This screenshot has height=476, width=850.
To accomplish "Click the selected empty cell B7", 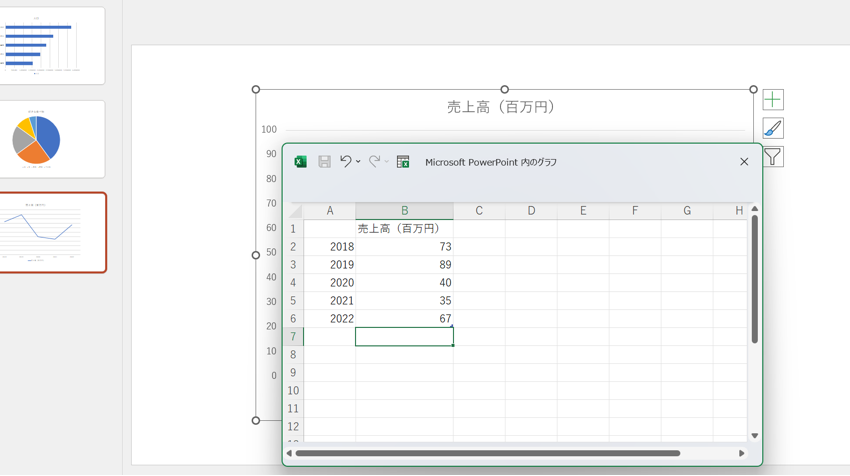I will [x=404, y=337].
